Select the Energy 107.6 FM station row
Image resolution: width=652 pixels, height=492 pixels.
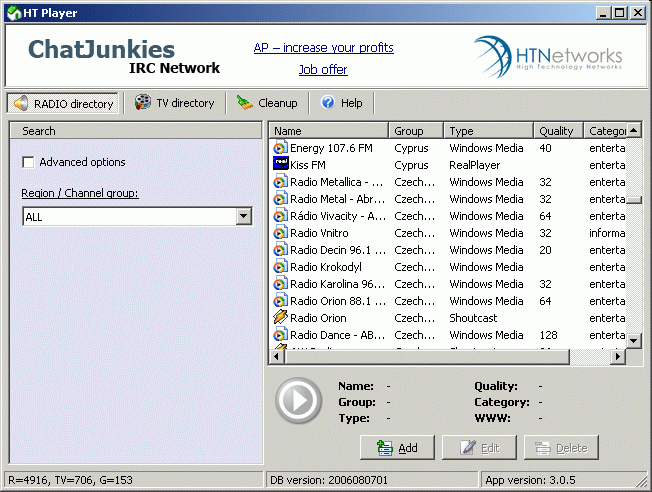447,148
